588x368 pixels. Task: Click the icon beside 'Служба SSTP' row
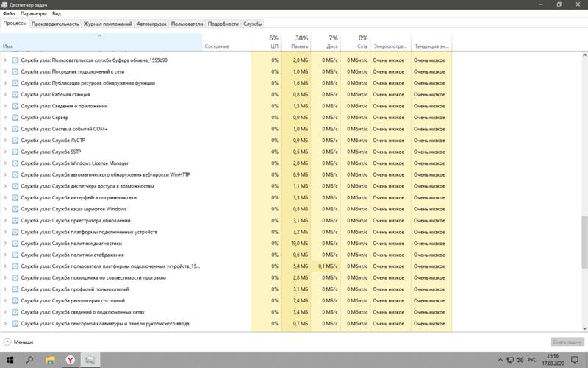15,152
